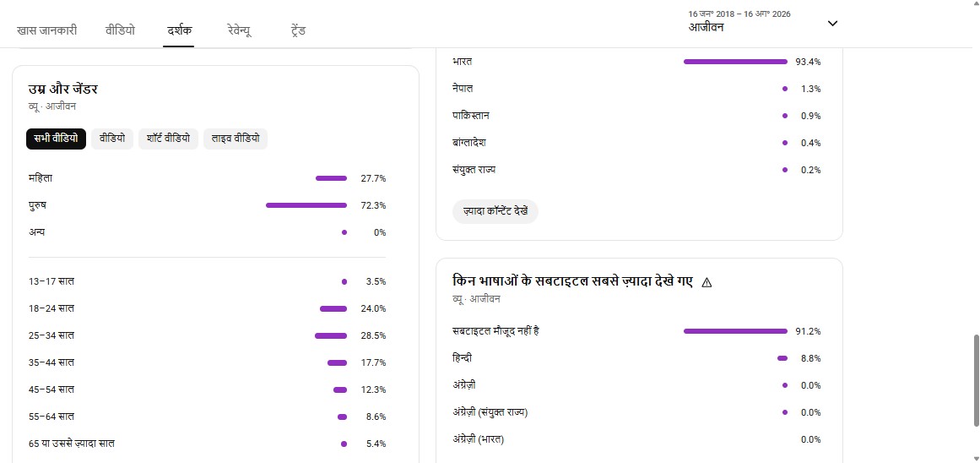980x463 pixels.
Task: Open the ट्रेंड tab
Action: [298, 30]
